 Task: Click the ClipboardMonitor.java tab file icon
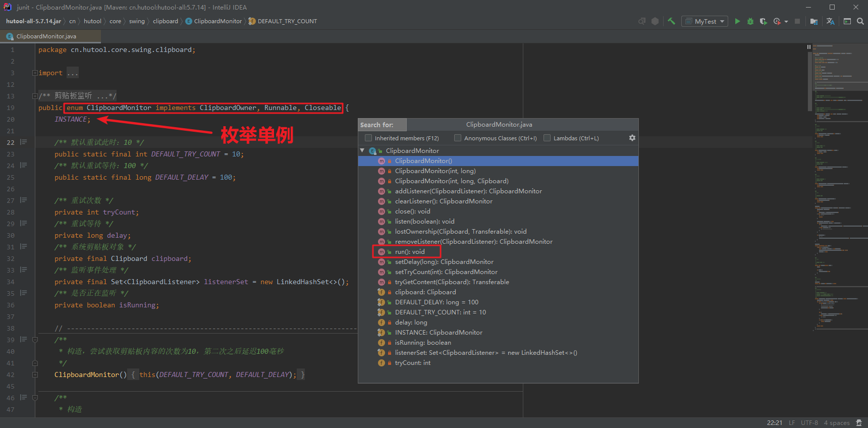point(10,36)
